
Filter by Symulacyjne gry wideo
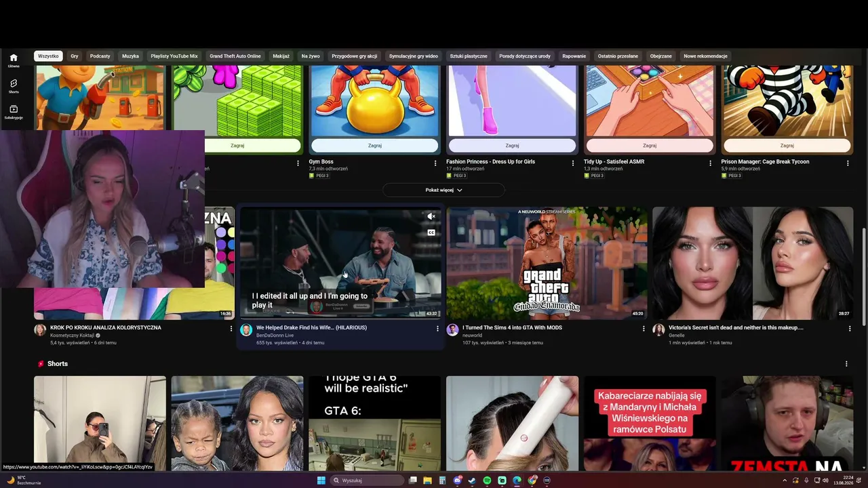pos(414,56)
